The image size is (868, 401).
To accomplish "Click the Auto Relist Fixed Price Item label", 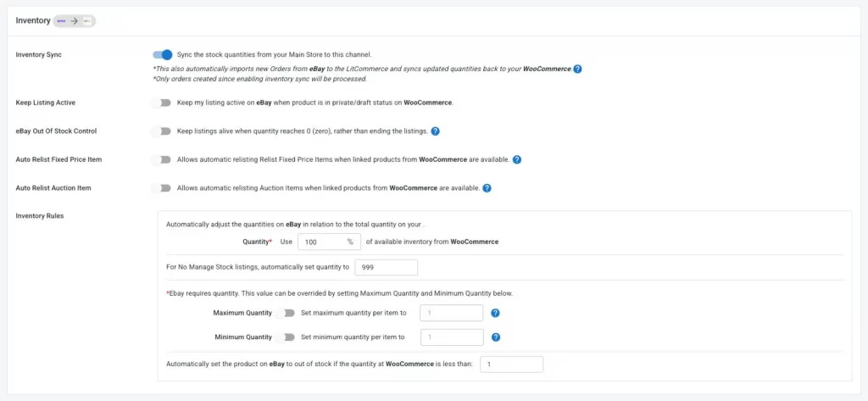I will point(58,159).
